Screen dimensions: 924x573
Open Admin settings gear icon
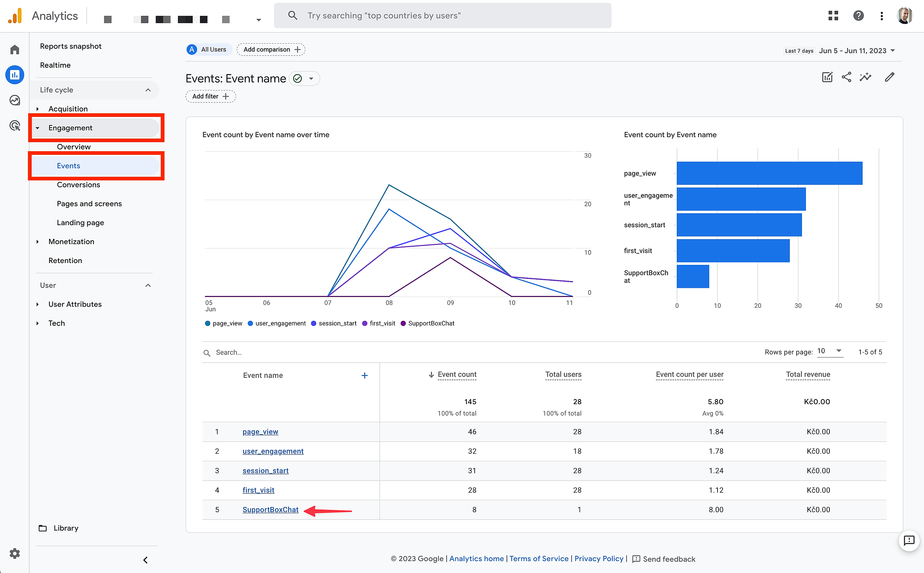[x=14, y=553]
